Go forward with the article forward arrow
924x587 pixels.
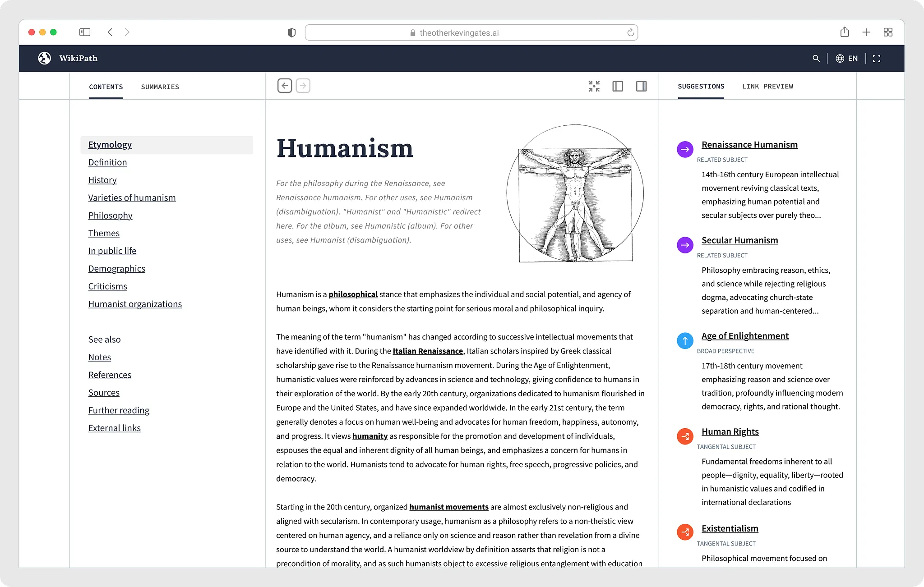303,86
